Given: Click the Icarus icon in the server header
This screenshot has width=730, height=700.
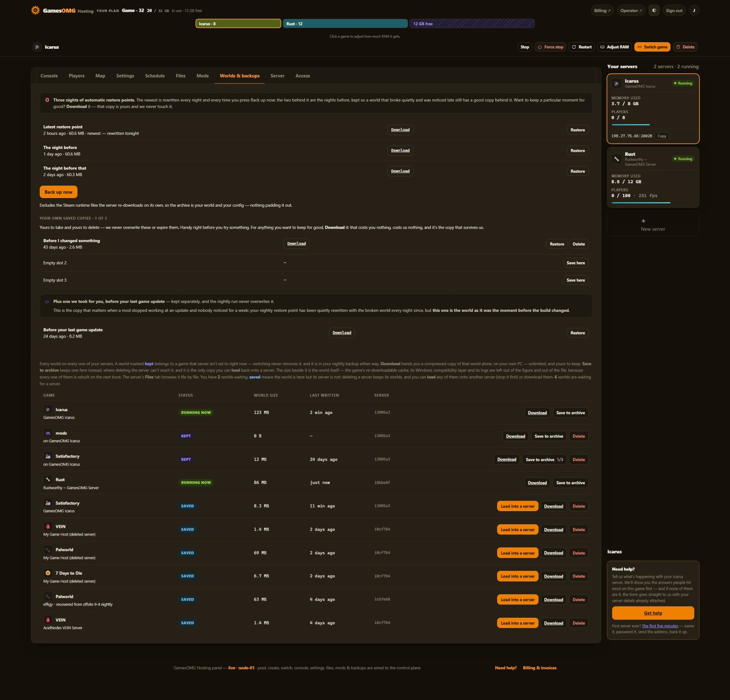Looking at the screenshot, I should tap(37, 47).
